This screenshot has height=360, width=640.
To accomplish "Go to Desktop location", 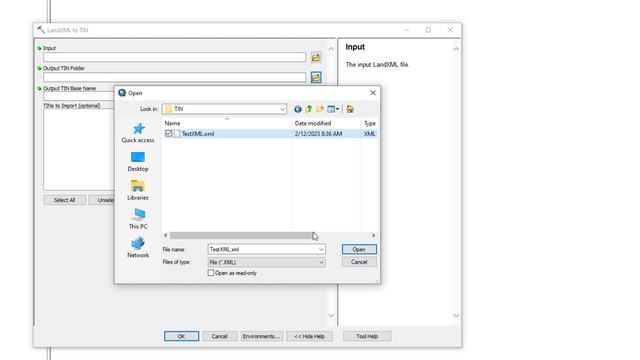I will [138, 162].
